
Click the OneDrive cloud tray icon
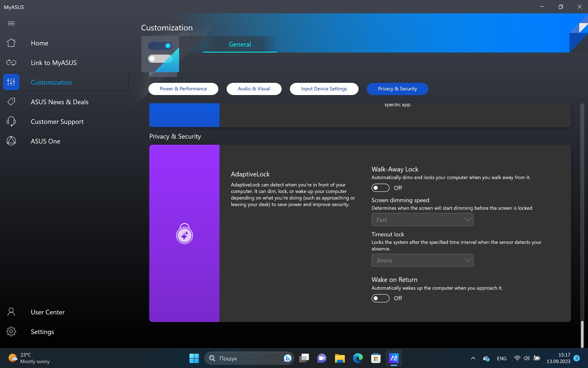tap(486, 358)
